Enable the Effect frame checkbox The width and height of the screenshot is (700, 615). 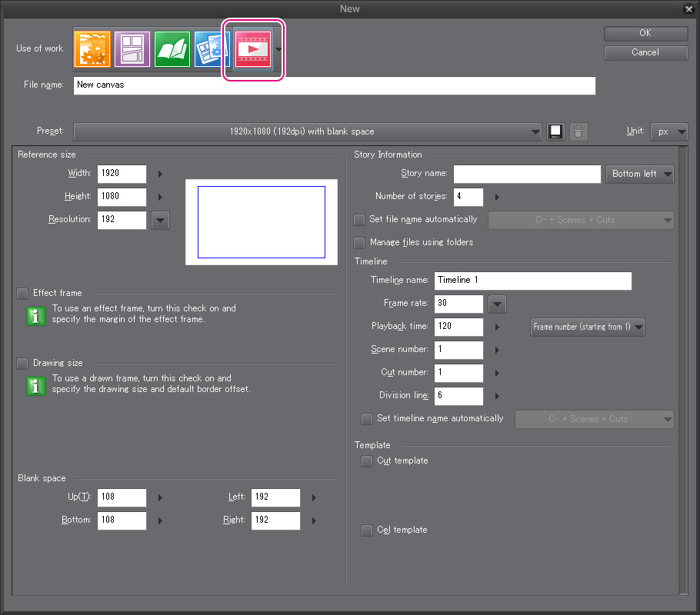(22, 293)
